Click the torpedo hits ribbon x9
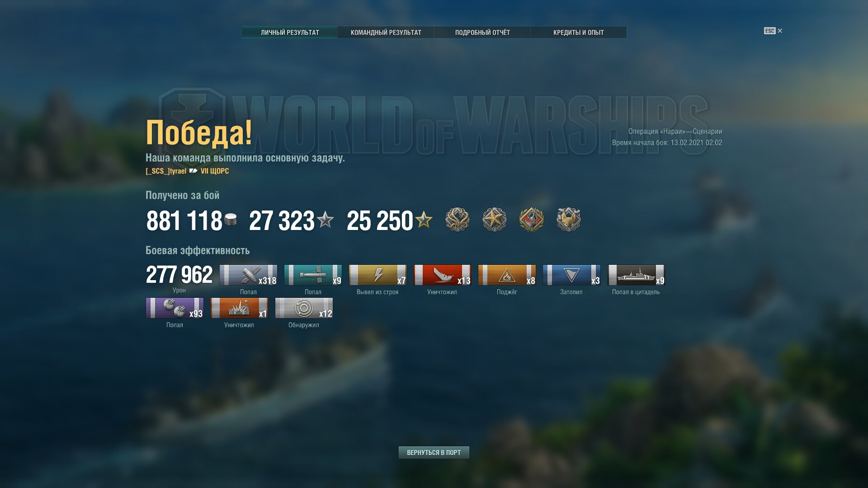The width and height of the screenshot is (868, 488). click(313, 275)
